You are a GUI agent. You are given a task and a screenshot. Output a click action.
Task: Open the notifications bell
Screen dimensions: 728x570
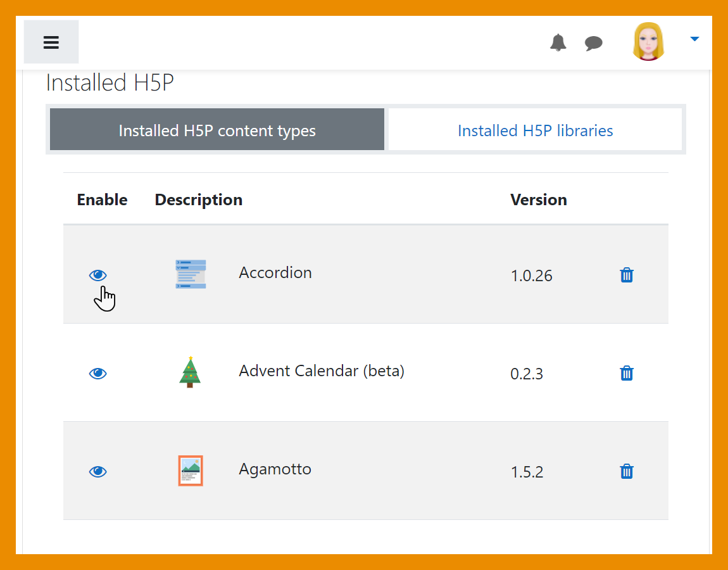(x=558, y=42)
